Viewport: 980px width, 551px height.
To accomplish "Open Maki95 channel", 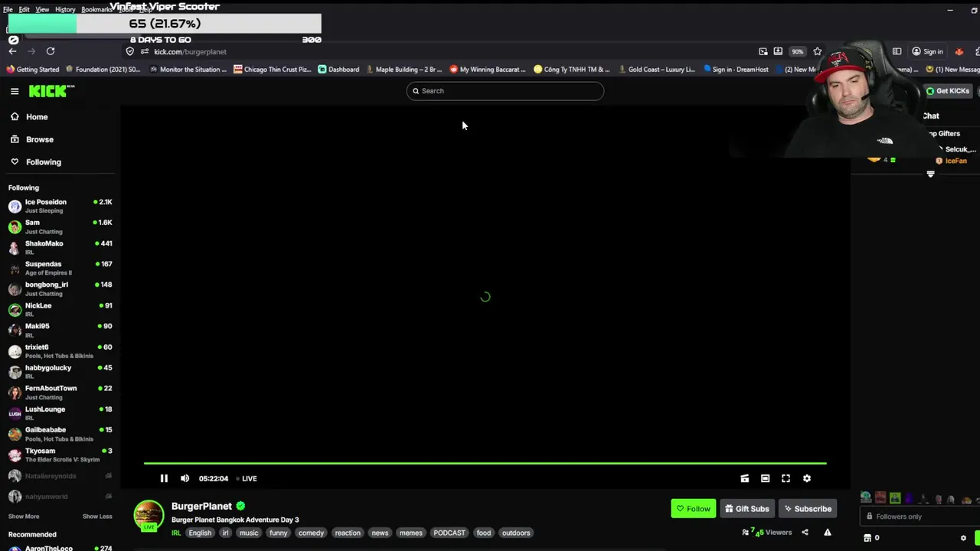I will point(60,330).
